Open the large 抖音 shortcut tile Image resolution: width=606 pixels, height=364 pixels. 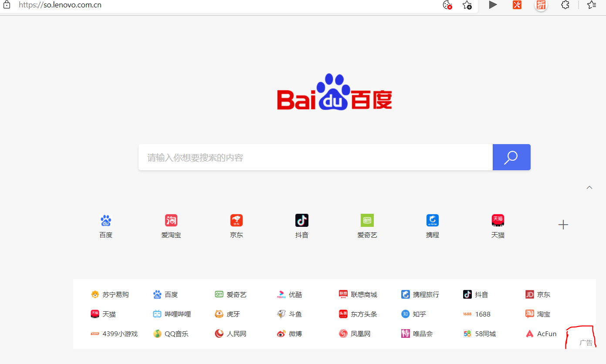pos(302,226)
